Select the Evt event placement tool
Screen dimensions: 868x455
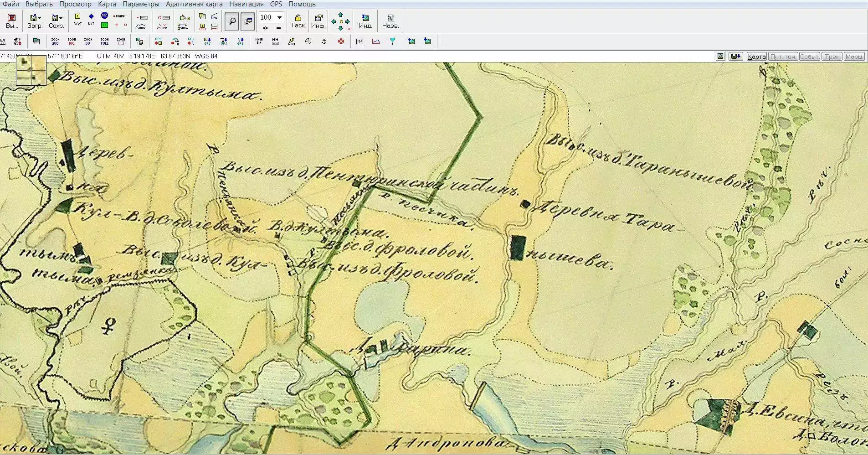pos(91,20)
